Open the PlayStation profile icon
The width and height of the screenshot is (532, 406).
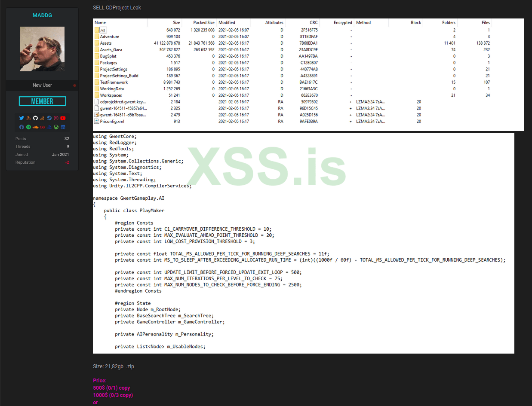point(49,127)
